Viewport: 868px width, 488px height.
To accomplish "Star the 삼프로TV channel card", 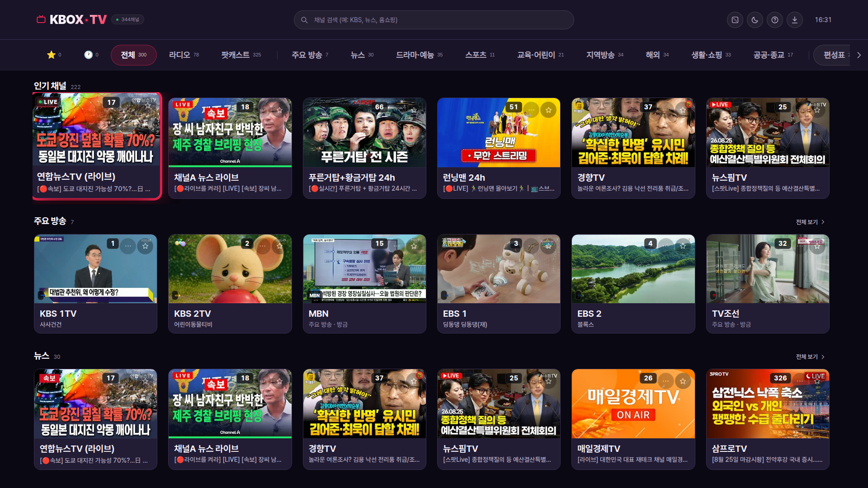I will [817, 381].
